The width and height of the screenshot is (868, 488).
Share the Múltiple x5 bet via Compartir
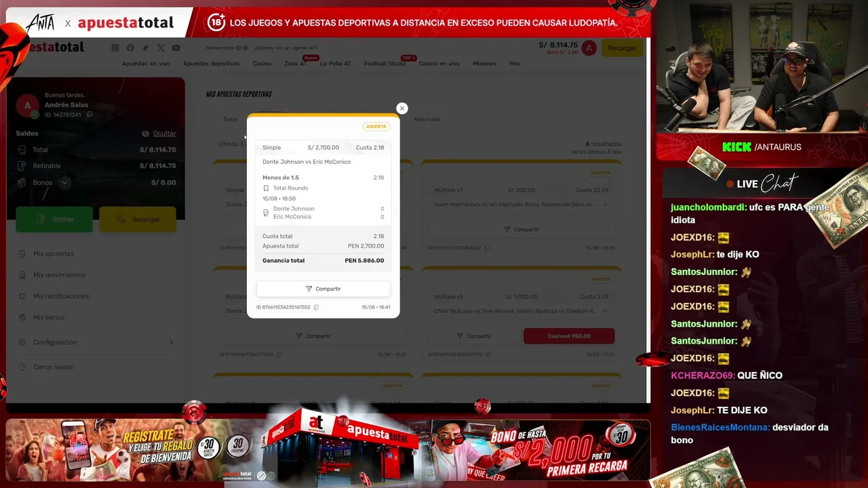tap(473, 336)
